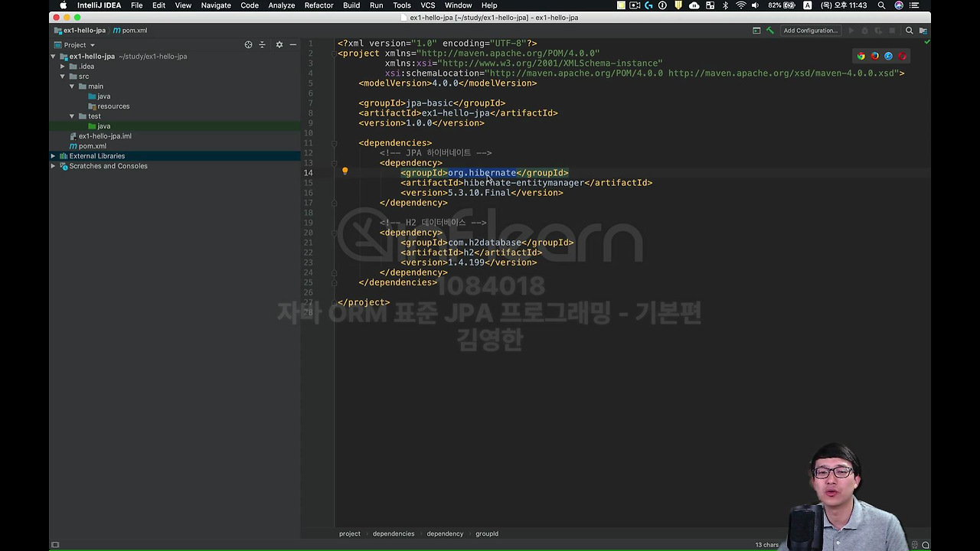Click ex1-hello-jpa in navigation bar
Image resolution: width=980 pixels, height=551 pixels.
click(80, 31)
